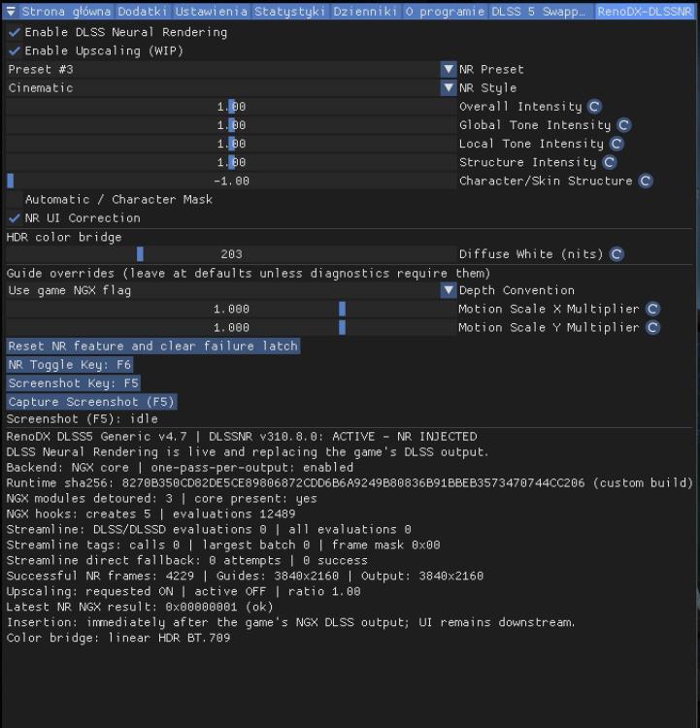Click the Upscaling: requested ON line
This screenshot has height=728, width=700.
183,591
